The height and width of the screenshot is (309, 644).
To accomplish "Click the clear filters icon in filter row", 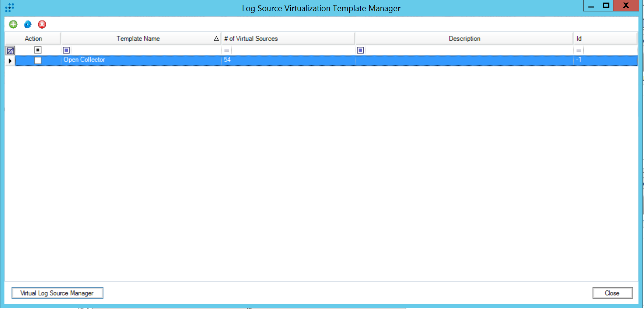I will tap(10, 50).
